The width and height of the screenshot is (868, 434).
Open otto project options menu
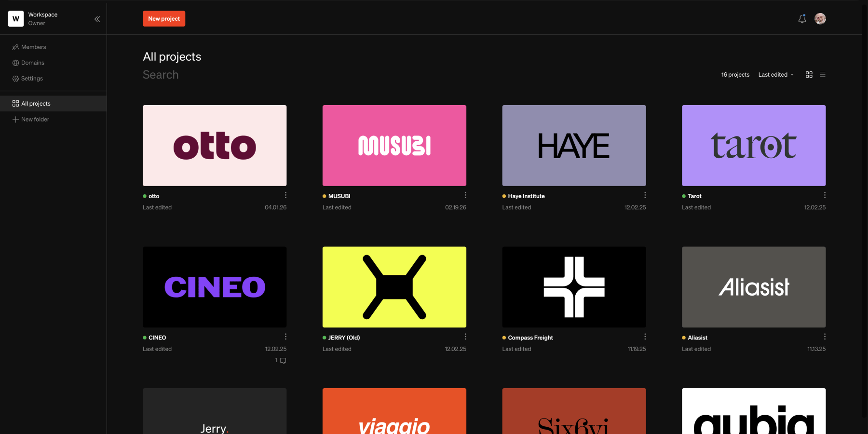point(285,195)
